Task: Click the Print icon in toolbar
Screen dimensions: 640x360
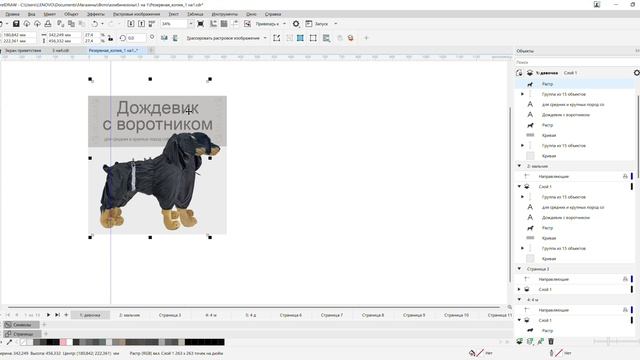Action: tap(48, 24)
